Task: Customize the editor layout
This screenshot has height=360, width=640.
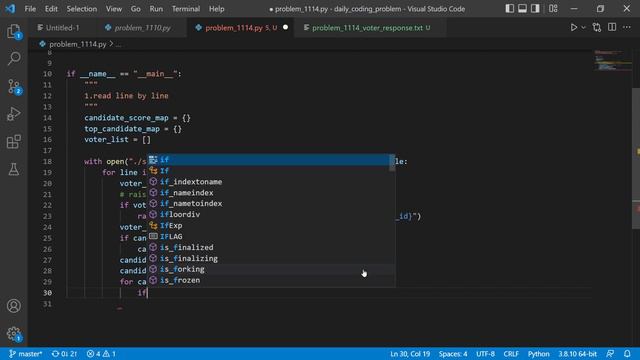Action: point(553,9)
